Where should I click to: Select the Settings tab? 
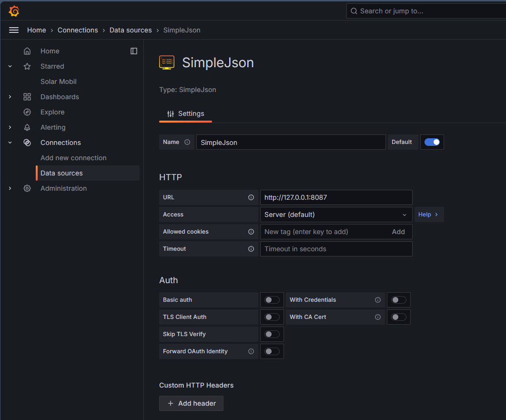(186, 114)
